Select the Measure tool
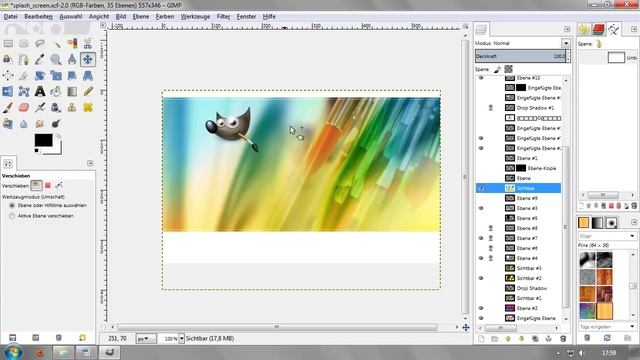Viewport: 640px width, 360px height. click(72, 60)
